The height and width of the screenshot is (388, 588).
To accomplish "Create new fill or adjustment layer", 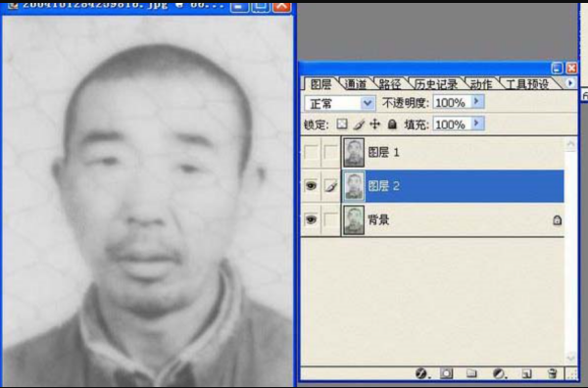I will [499, 373].
